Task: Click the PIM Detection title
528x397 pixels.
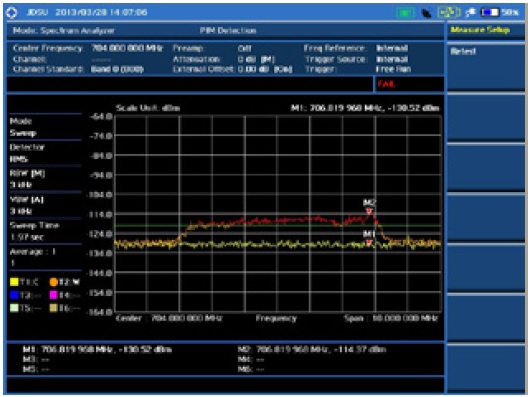Action: 228,31
